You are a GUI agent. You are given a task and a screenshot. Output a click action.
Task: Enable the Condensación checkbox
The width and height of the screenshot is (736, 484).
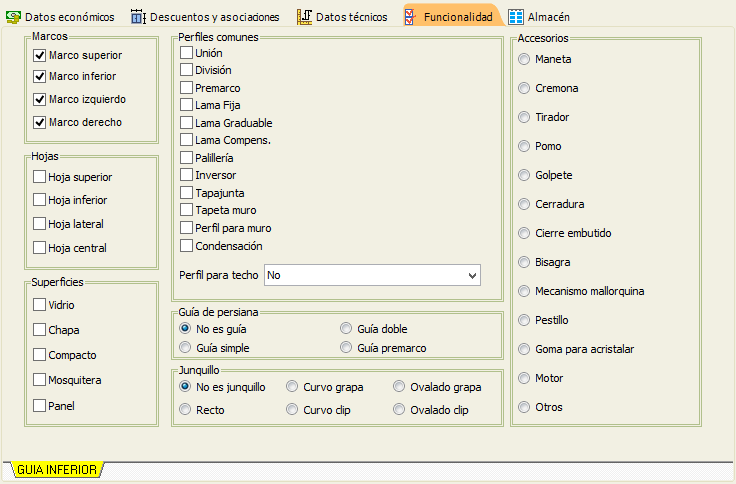pos(186,246)
